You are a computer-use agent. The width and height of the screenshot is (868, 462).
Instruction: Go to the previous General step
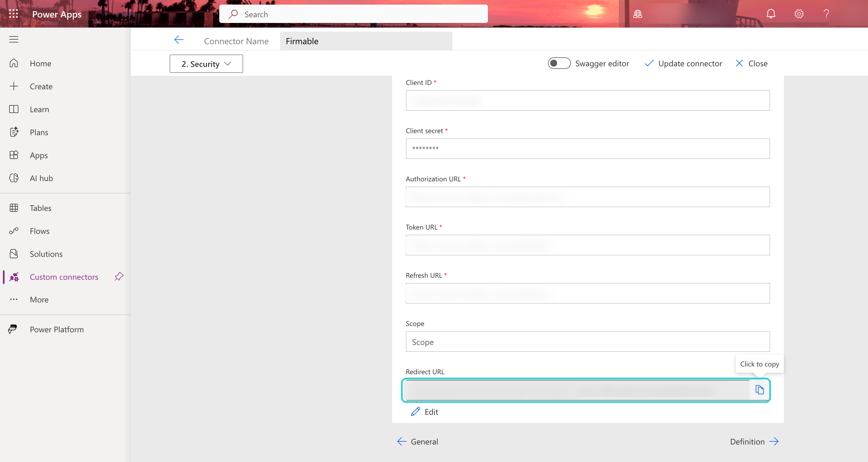click(x=418, y=441)
